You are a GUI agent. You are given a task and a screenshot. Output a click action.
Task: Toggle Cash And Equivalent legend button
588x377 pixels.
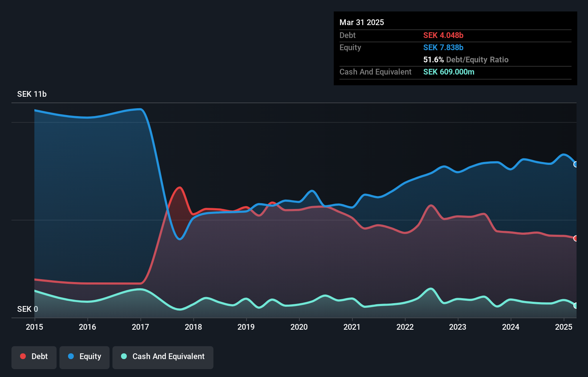pyautogui.click(x=163, y=357)
